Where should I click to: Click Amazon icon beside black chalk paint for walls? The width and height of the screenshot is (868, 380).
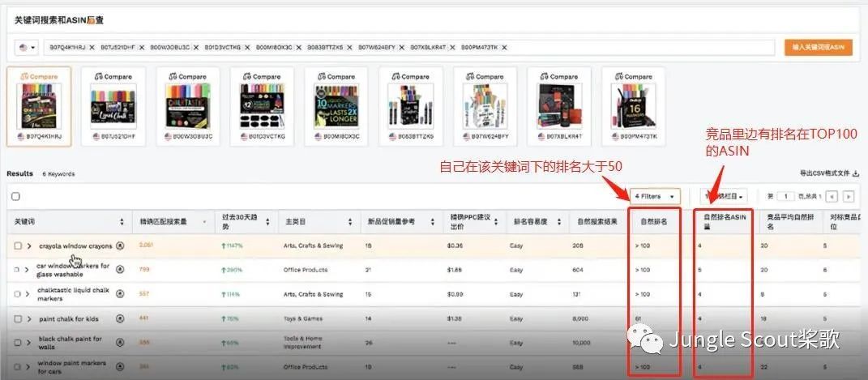coord(120,343)
